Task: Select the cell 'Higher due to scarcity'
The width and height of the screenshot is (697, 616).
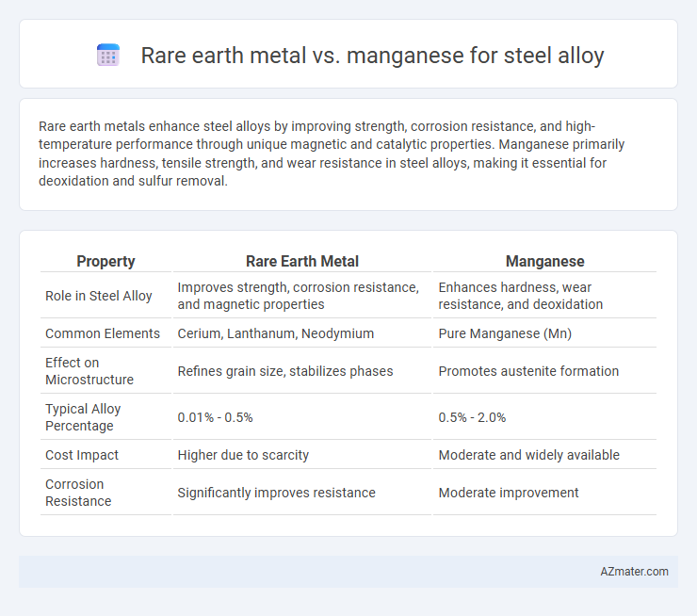Action: tap(243, 455)
